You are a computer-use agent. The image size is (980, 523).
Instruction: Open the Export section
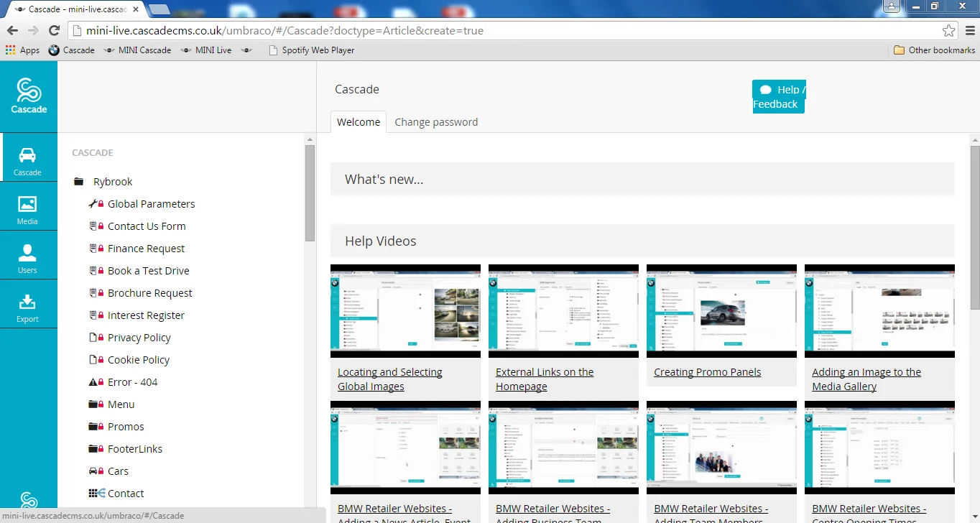click(x=27, y=304)
